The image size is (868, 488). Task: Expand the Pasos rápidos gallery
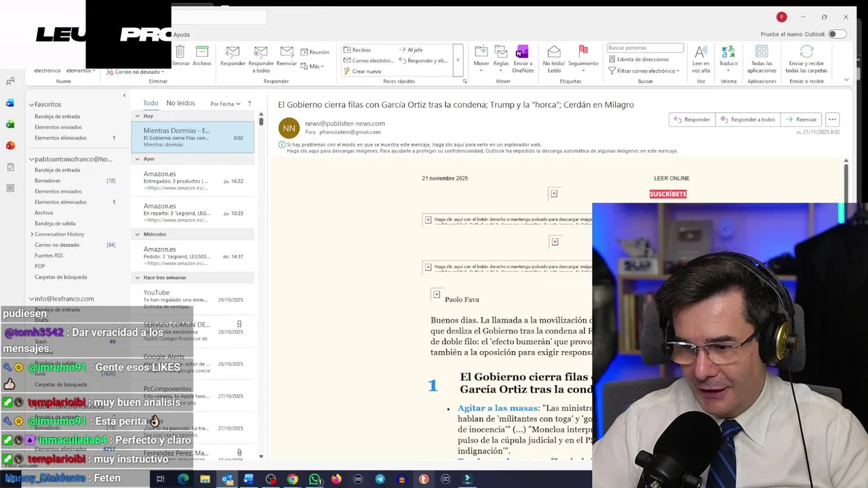coord(458,60)
